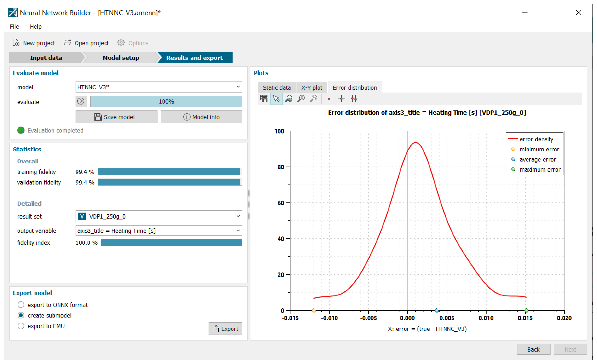Image resolution: width=597 pixels, height=364 pixels.
Task: Select the arrow pointer tool in plot toolbar
Action: click(276, 99)
